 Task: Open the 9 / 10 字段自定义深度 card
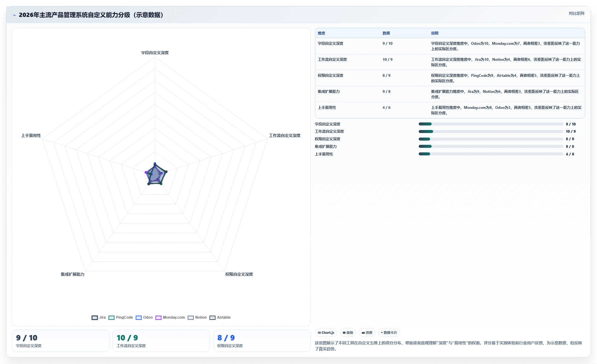60,341
